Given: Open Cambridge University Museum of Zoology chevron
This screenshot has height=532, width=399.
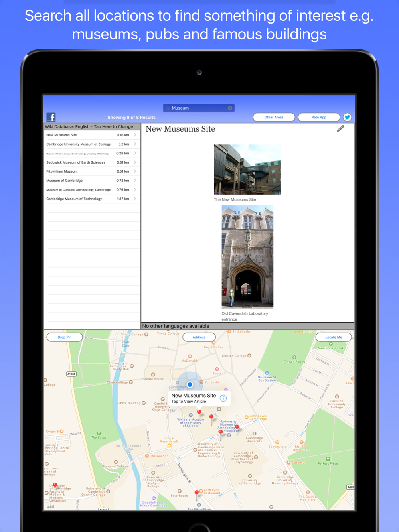Looking at the screenshot, I should pos(135,144).
